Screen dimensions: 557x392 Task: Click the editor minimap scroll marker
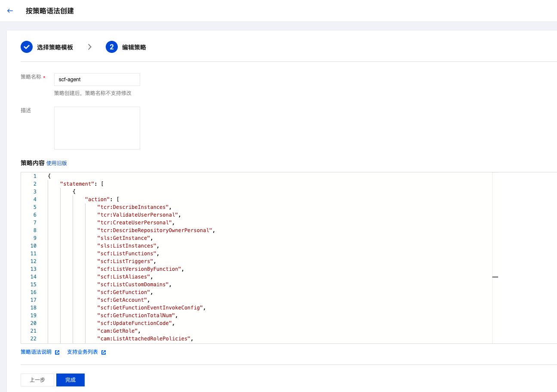tap(495, 277)
